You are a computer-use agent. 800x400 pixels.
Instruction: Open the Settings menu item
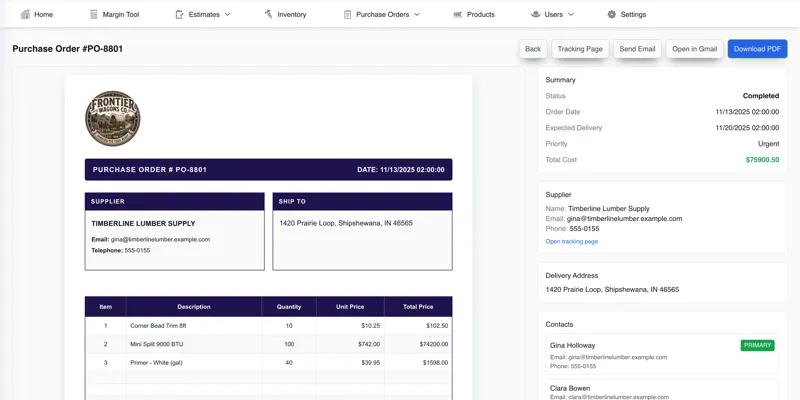tap(627, 14)
